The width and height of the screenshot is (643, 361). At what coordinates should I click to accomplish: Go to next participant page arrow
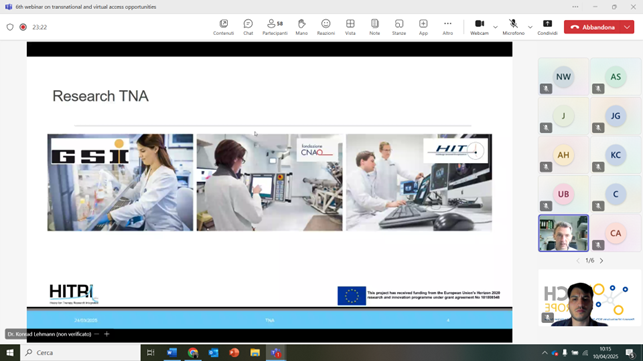click(x=602, y=260)
